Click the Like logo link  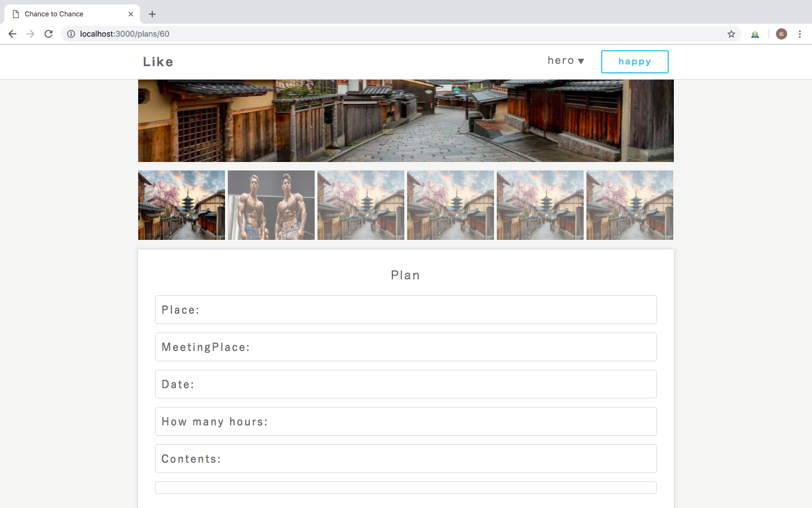(158, 62)
